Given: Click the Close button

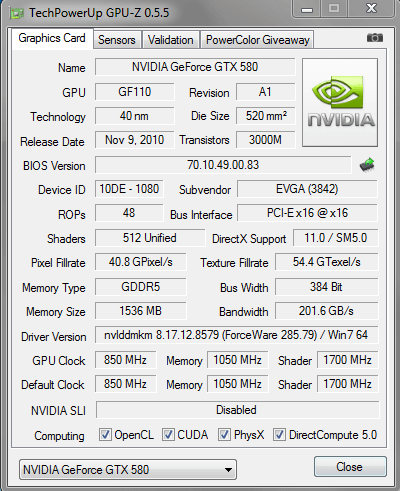Looking at the screenshot, I should point(350,467).
